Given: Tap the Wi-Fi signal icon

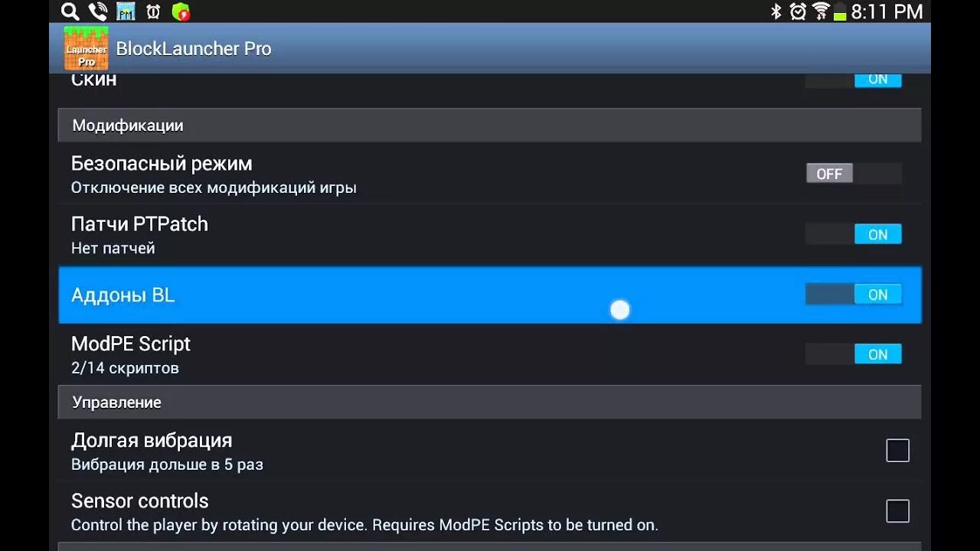Looking at the screenshot, I should coord(821,11).
